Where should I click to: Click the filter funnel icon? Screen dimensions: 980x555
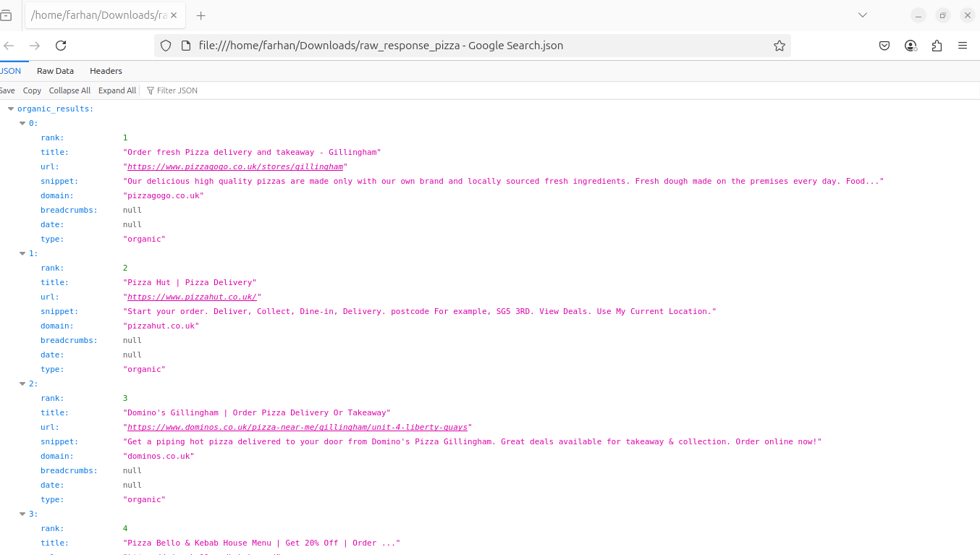point(151,90)
